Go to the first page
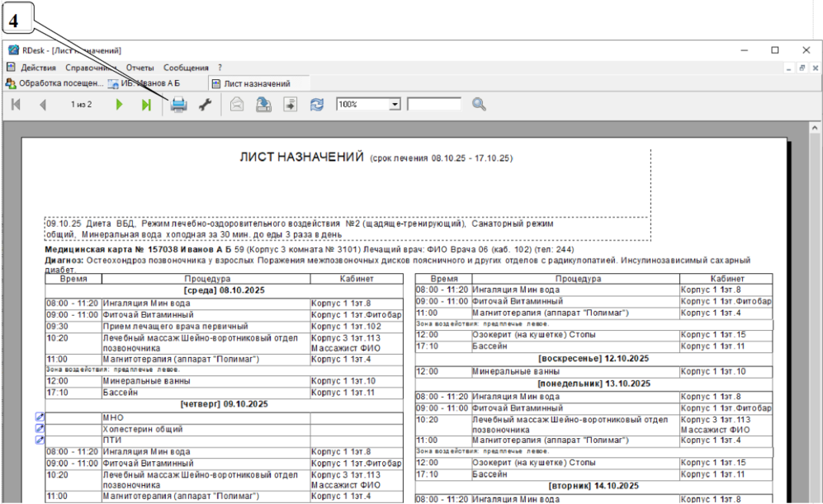823x504 pixels. point(16,105)
